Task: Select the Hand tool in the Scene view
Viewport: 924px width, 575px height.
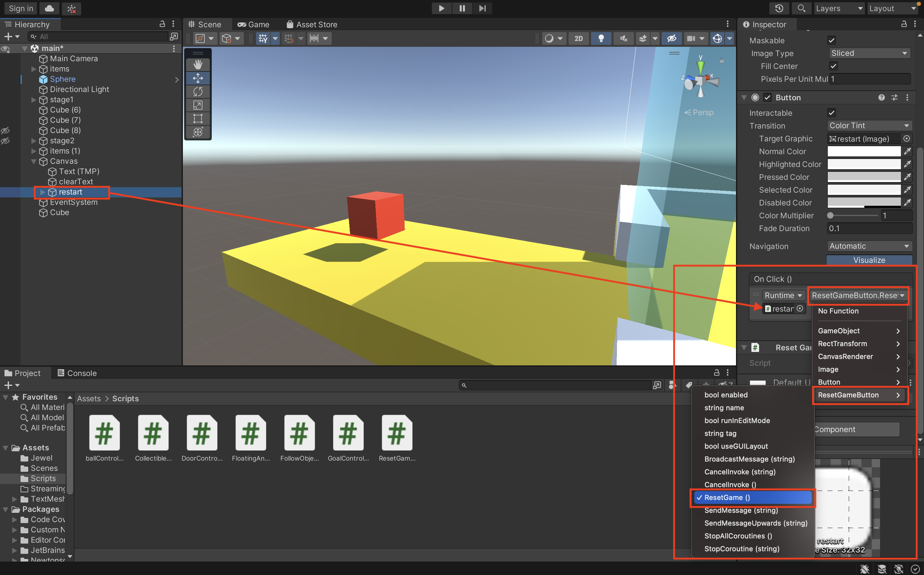Action: pos(198,64)
